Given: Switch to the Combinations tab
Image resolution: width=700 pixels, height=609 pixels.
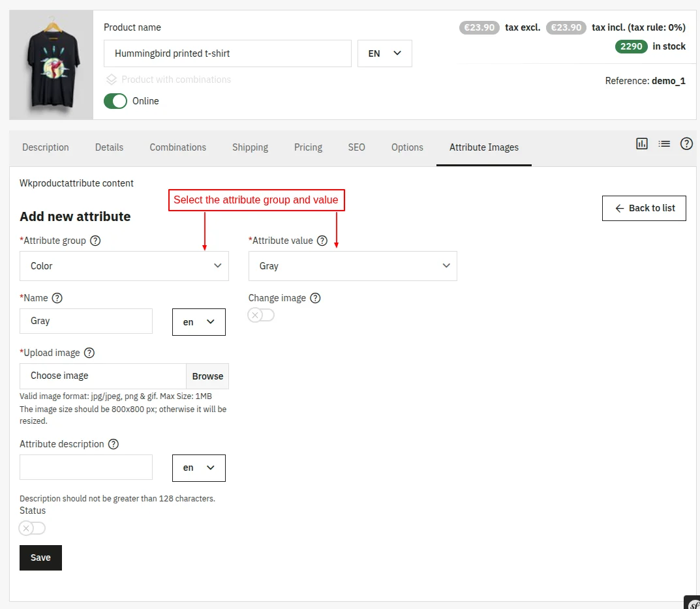Looking at the screenshot, I should click(177, 147).
